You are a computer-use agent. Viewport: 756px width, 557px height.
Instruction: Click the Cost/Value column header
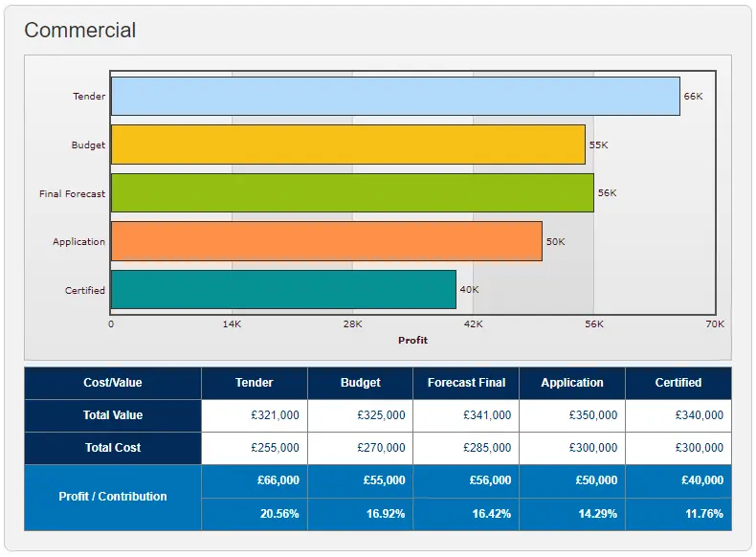pos(113,383)
